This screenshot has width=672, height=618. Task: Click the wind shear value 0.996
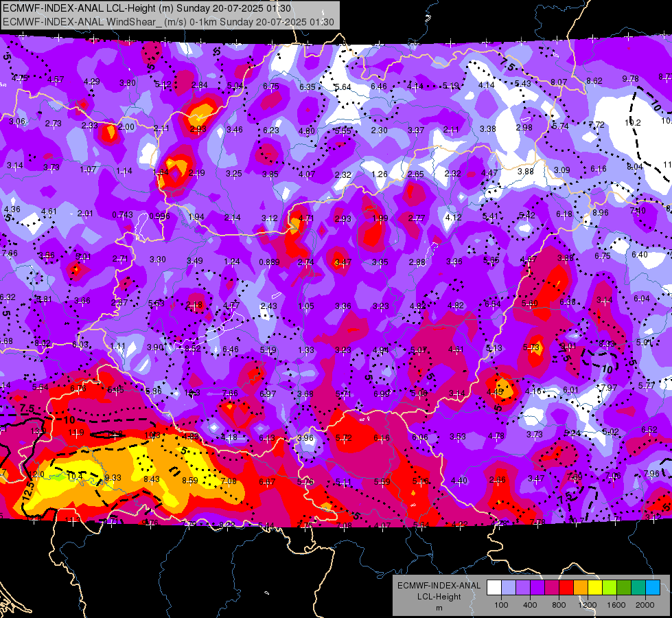click(159, 216)
